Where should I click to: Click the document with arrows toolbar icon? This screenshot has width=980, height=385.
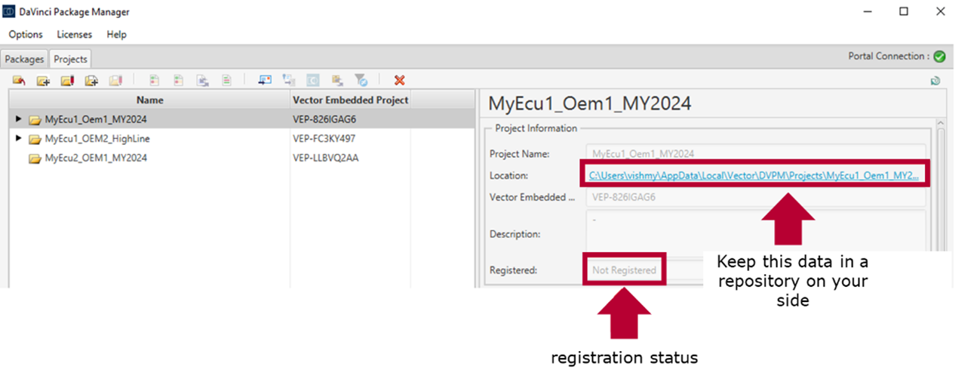(x=203, y=80)
